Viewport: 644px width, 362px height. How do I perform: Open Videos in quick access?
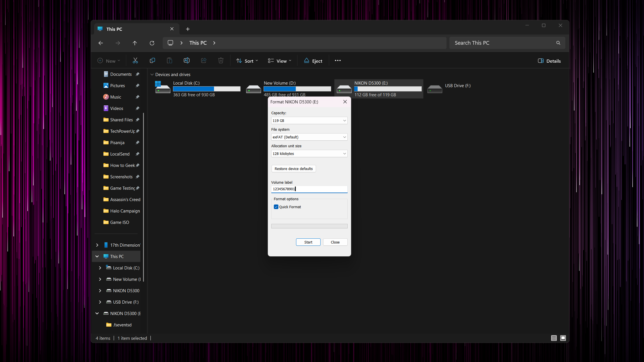[x=117, y=109]
